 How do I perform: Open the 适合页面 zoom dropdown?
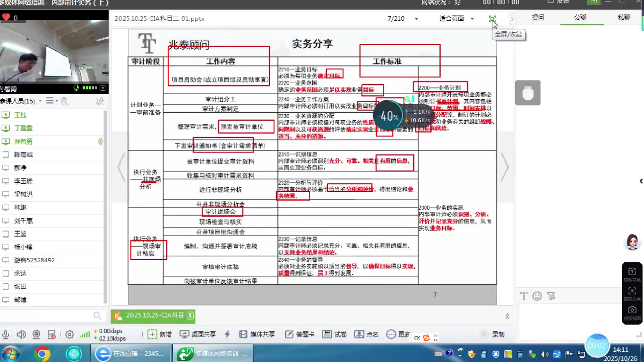472,19
